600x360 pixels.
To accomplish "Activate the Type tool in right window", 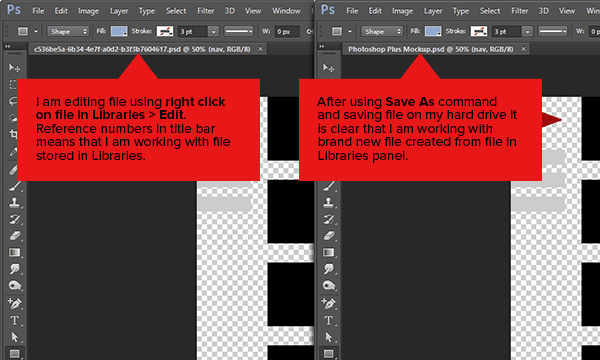I will click(328, 320).
